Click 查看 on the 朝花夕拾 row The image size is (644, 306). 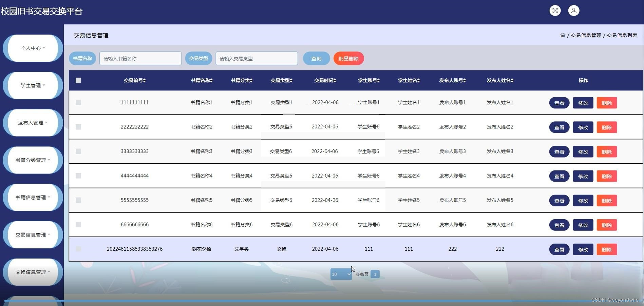559,249
